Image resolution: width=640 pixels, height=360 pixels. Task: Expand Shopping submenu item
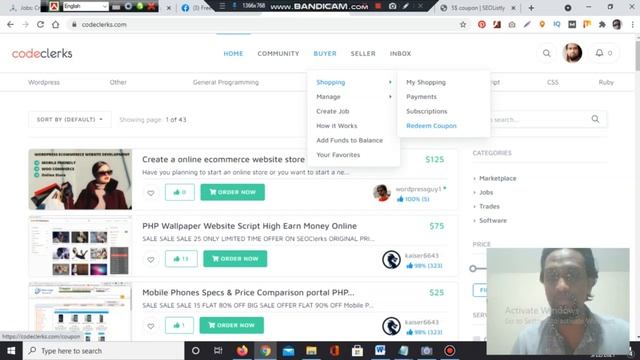(x=353, y=82)
